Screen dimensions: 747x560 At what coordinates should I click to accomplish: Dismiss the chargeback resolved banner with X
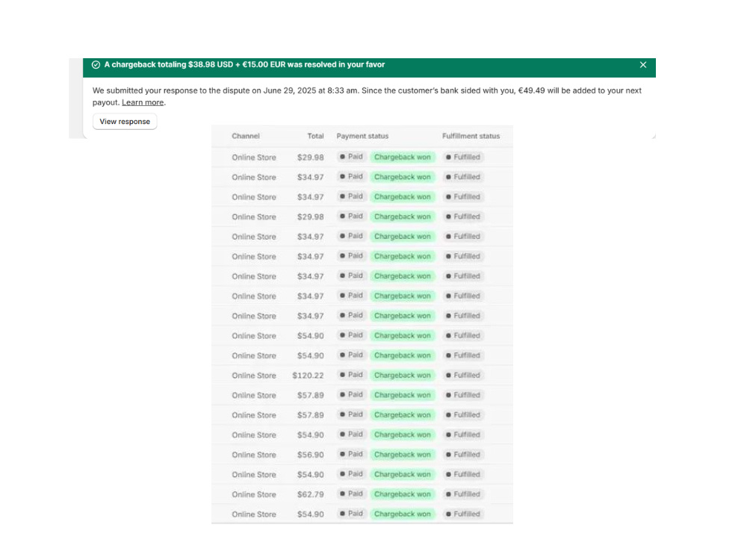[642, 65]
